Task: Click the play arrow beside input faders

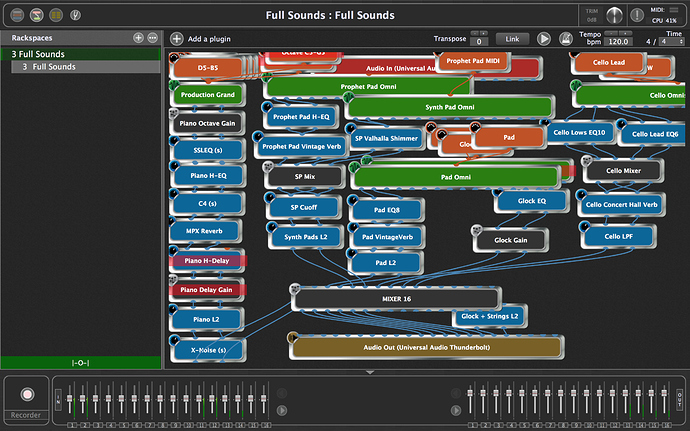Action: [x=282, y=410]
